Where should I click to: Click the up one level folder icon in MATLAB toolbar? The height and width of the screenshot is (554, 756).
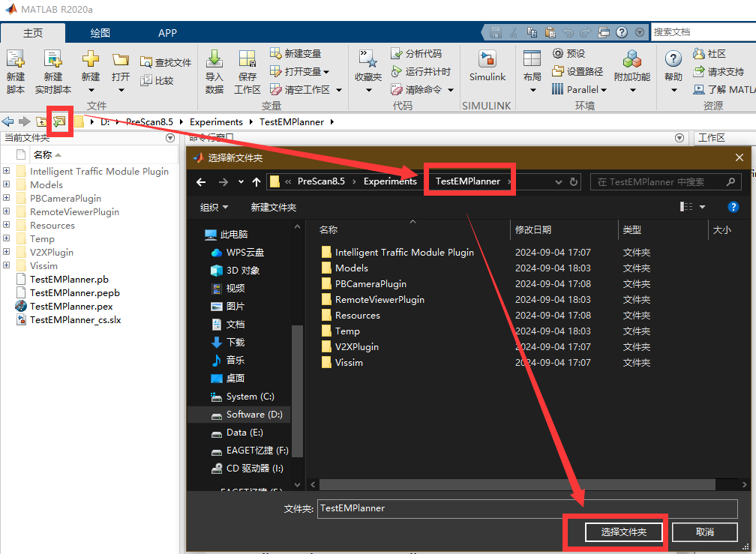[41, 121]
